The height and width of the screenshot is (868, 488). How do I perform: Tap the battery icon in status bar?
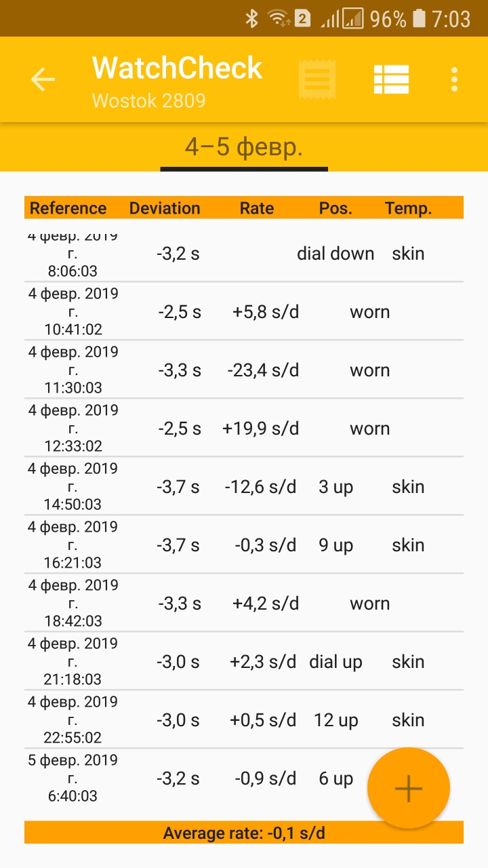tap(419, 19)
